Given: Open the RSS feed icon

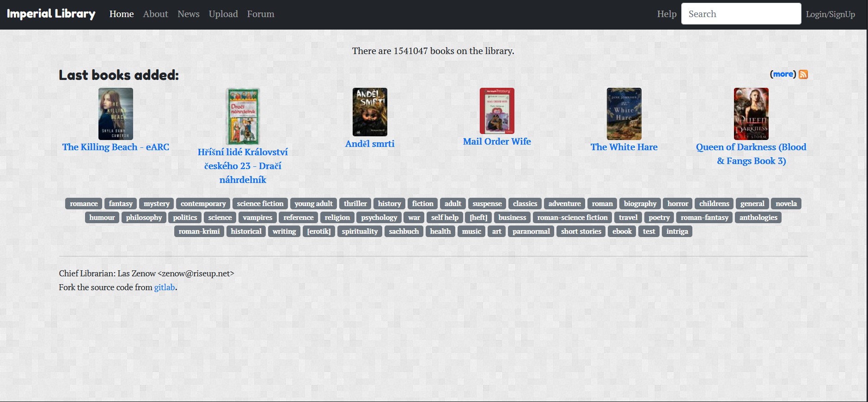Looking at the screenshot, I should [x=803, y=74].
